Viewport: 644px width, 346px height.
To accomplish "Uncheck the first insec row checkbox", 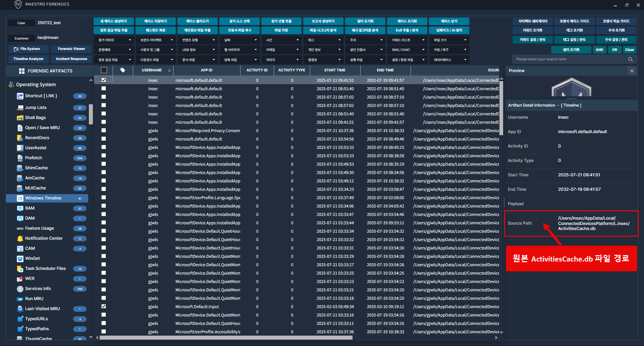I will coord(104,80).
